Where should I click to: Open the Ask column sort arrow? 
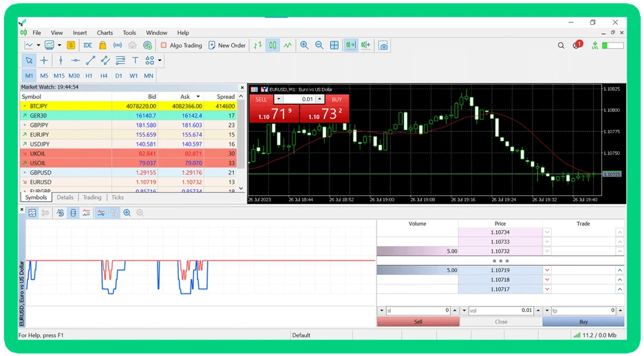click(x=198, y=97)
